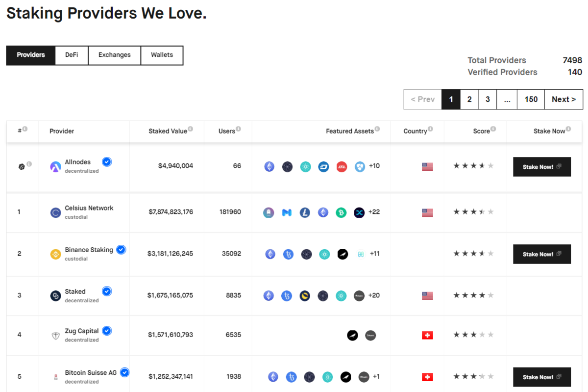This screenshot has height=392, width=588.
Task: Click the info icon next to Score header
Action: 493,129
